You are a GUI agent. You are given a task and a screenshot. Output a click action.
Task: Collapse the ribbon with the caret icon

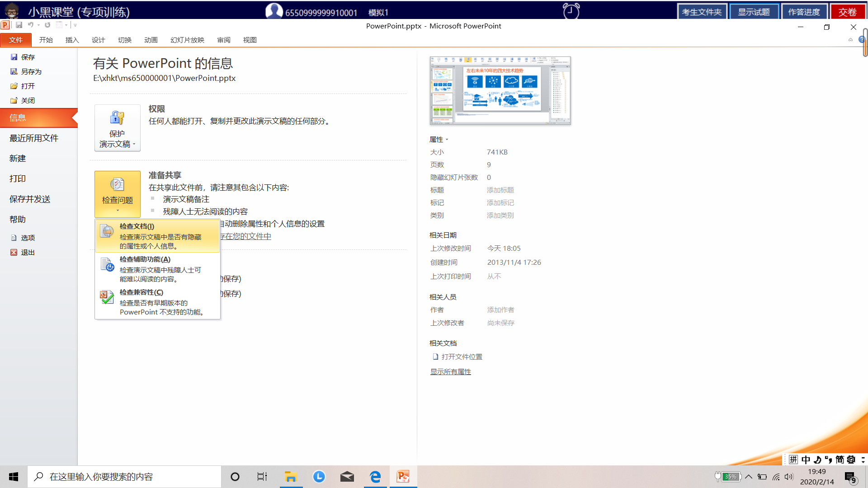(x=850, y=40)
